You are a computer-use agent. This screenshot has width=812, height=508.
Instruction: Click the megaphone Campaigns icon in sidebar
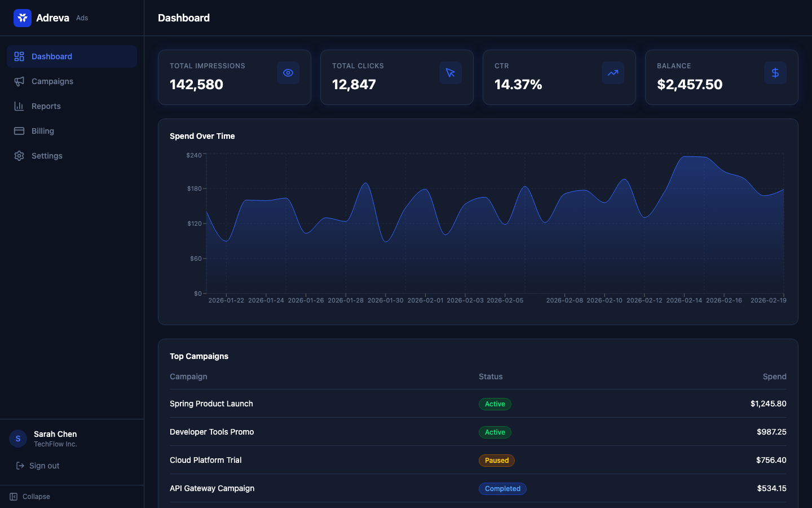pos(19,81)
